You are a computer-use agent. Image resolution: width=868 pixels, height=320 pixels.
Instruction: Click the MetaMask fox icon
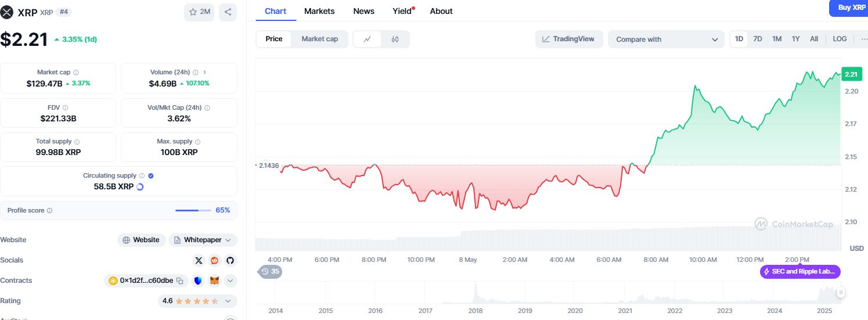click(x=214, y=281)
